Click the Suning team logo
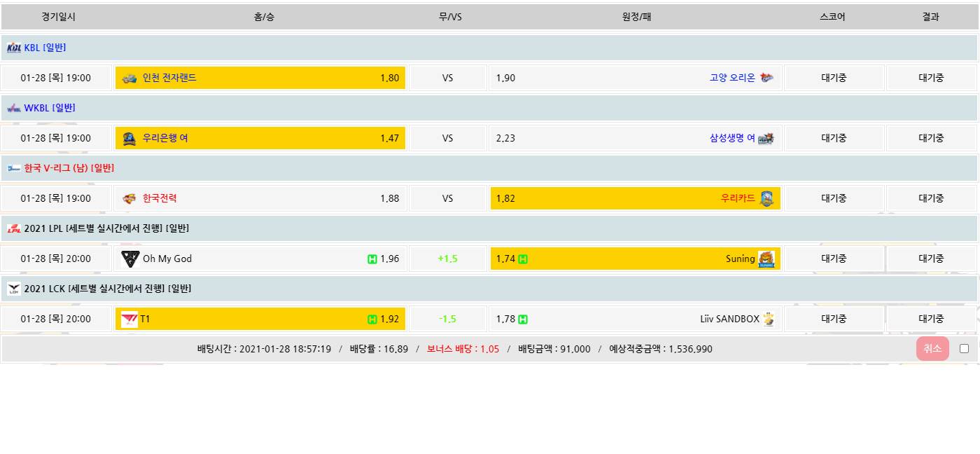Image resolution: width=980 pixels, height=454 pixels. 766,259
